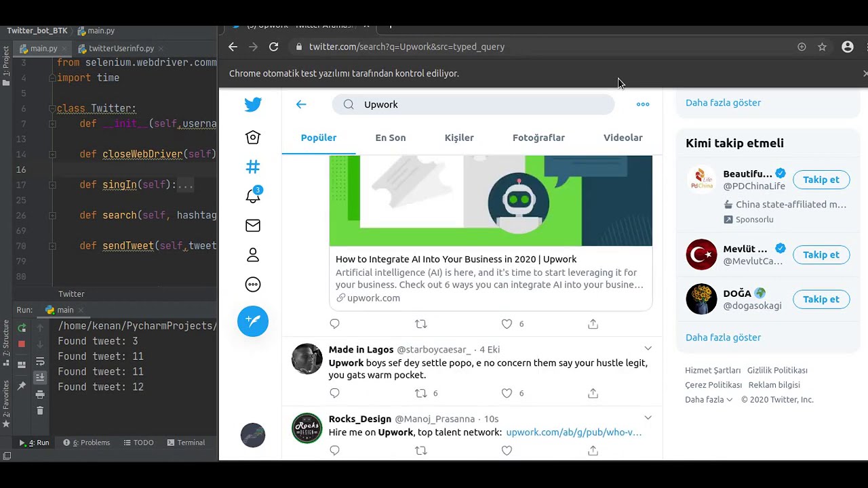The width and height of the screenshot is (868, 488).
Task: Retweet the Rocks_Design tweet
Action: [420, 451]
